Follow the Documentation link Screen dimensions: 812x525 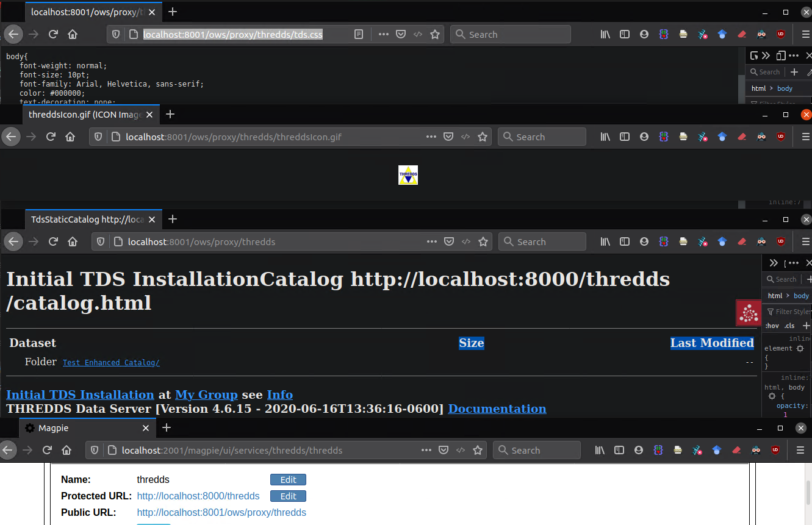pyautogui.click(x=497, y=409)
